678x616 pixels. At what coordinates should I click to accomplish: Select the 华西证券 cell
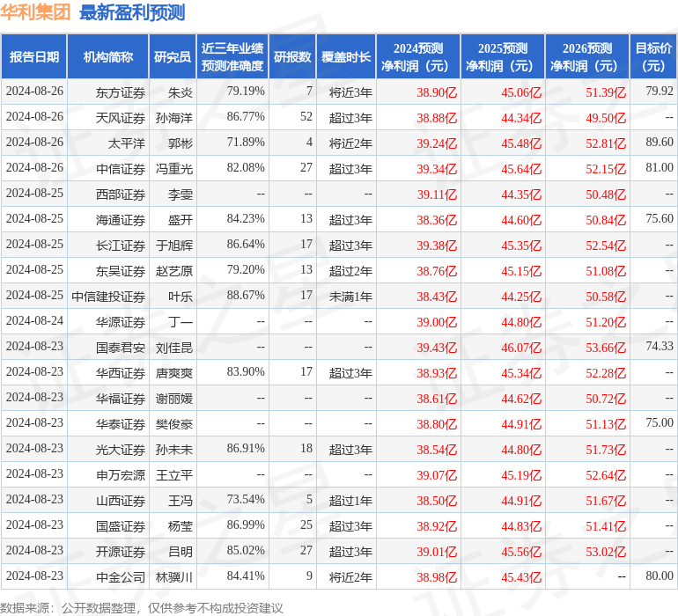pyautogui.click(x=121, y=373)
